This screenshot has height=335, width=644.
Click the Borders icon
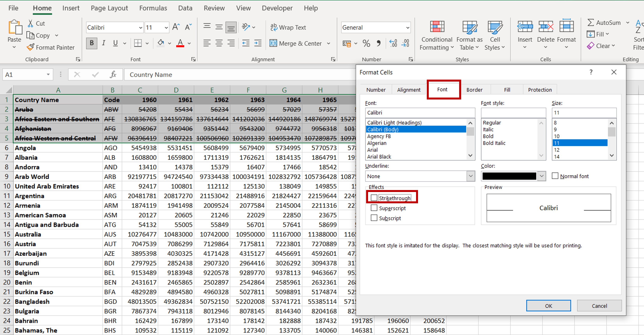(x=138, y=43)
